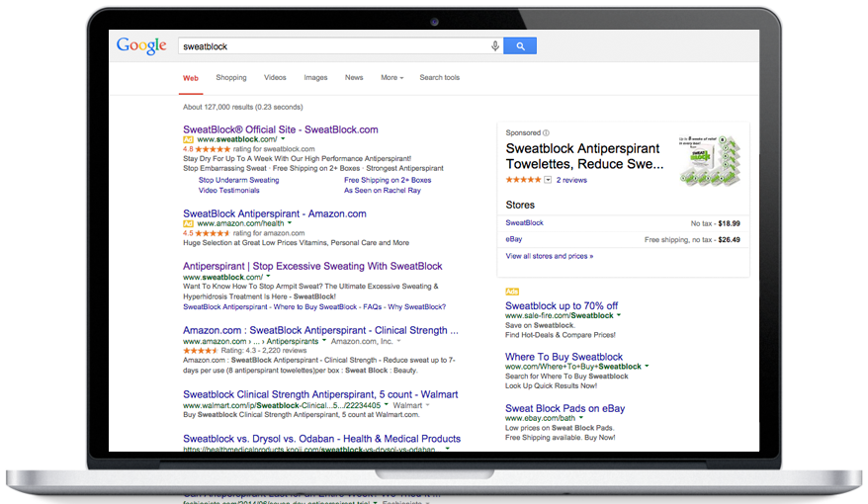This screenshot has width=868, height=504.
Task: Open Free Shipping on 2+ Boxes sitelink
Action: point(388,180)
